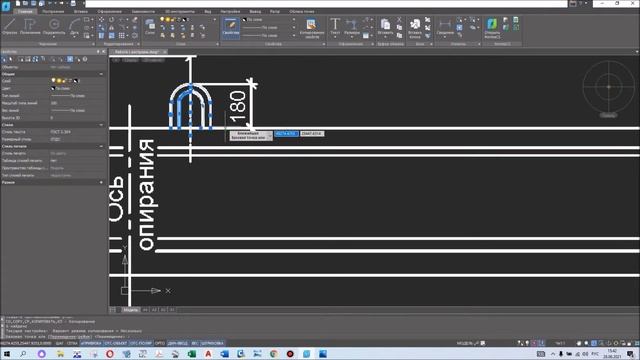Select the Polyline (Полилиния) tool
Viewport: 640px width, 360px height.
(x=30, y=27)
